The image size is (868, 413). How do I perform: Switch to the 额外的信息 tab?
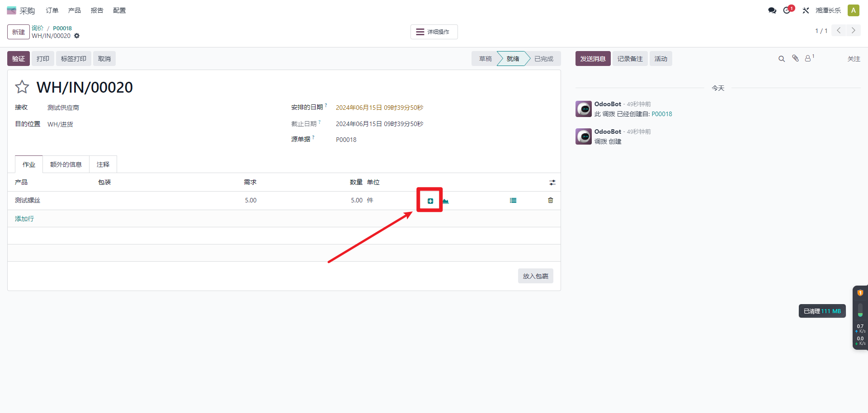(x=66, y=164)
